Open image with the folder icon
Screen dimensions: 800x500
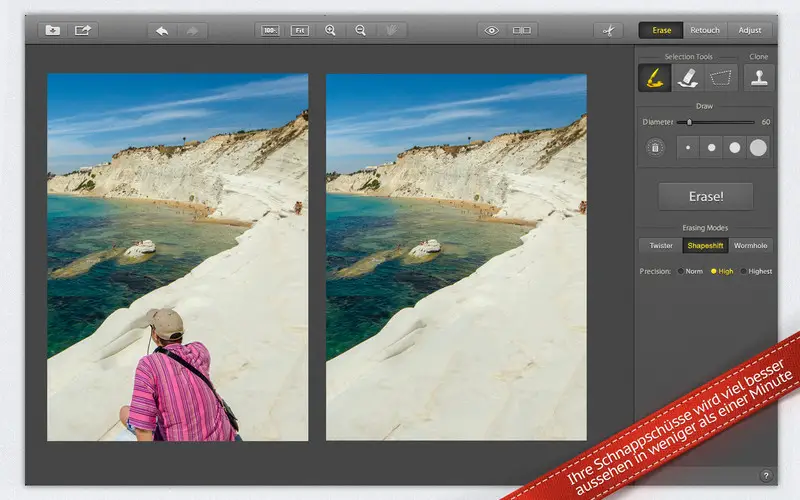[x=53, y=31]
